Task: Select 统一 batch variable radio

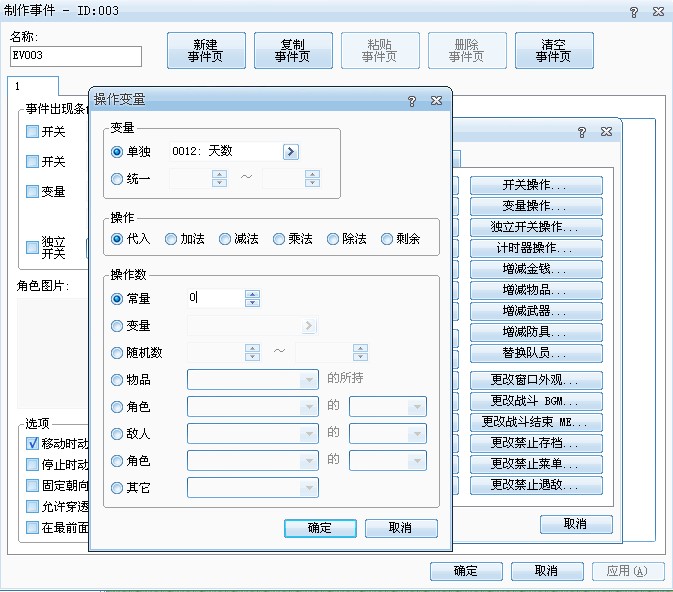Action: pyautogui.click(x=117, y=179)
